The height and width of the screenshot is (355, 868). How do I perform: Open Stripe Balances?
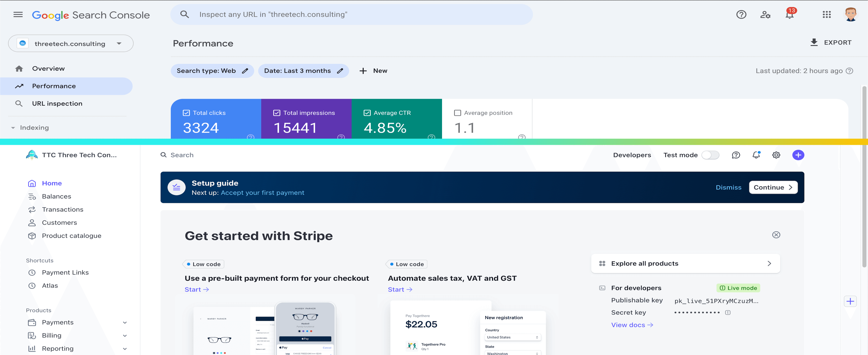(x=56, y=196)
